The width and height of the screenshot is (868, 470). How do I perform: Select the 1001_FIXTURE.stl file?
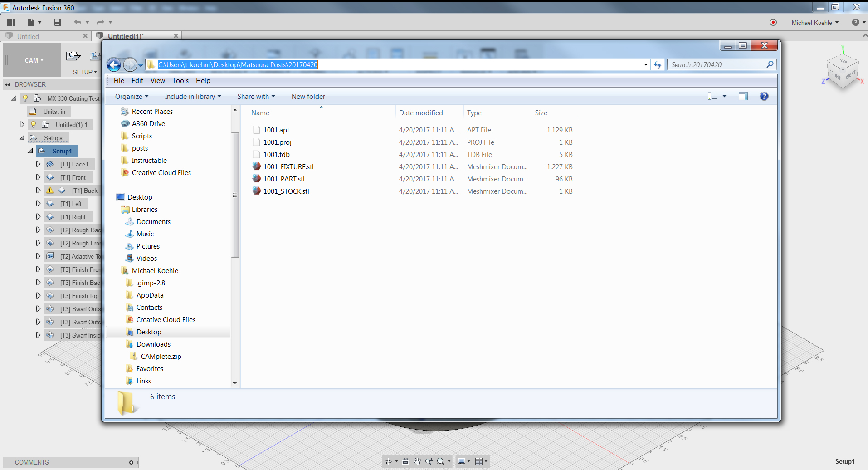(288, 167)
